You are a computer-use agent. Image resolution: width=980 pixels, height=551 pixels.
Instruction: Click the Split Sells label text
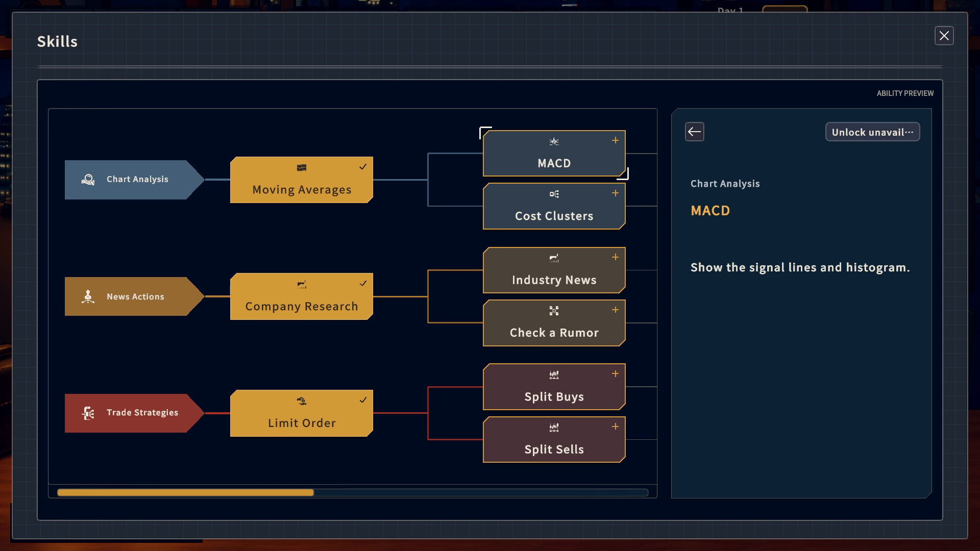554,449
